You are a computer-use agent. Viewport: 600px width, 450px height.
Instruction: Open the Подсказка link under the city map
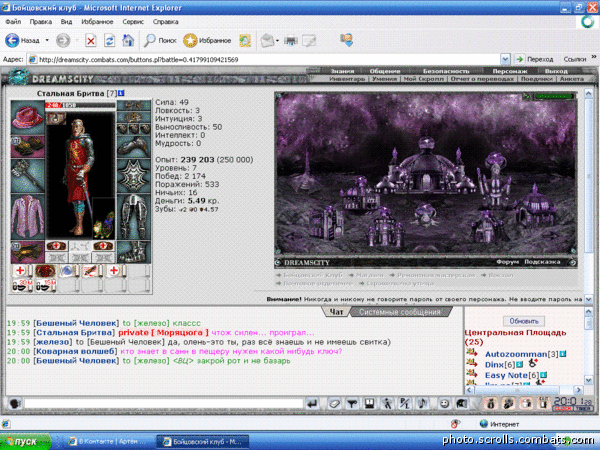pyautogui.click(x=542, y=262)
